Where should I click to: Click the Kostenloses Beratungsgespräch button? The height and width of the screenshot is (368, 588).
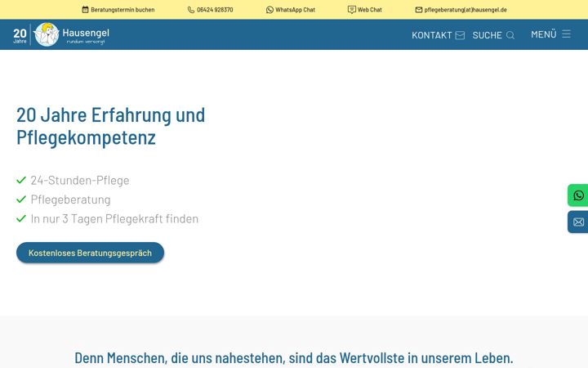point(90,253)
